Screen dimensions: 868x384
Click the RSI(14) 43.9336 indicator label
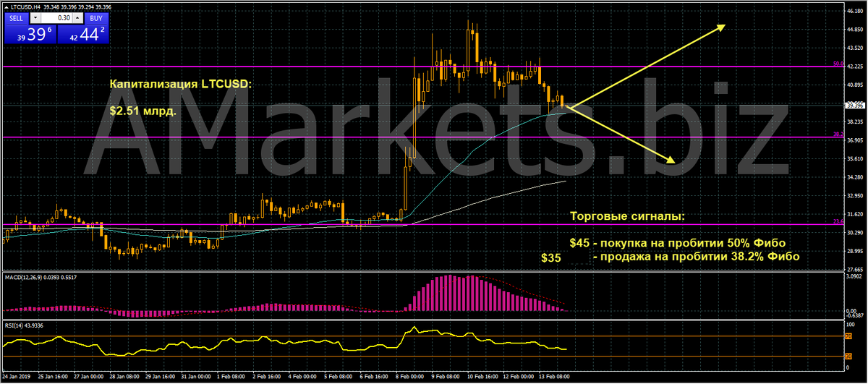[25, 325]
